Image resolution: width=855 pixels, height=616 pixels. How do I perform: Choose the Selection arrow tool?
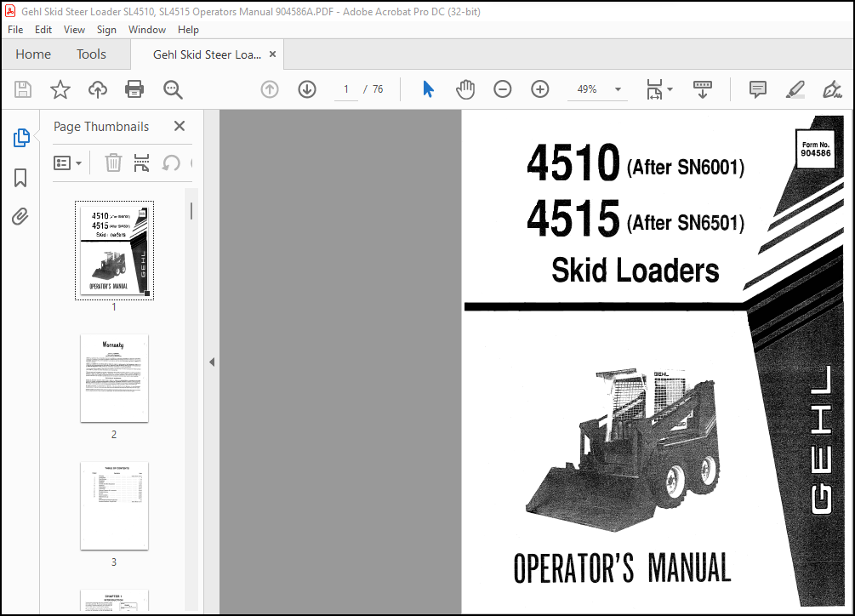pyautogui.click(x=428, y=89)
